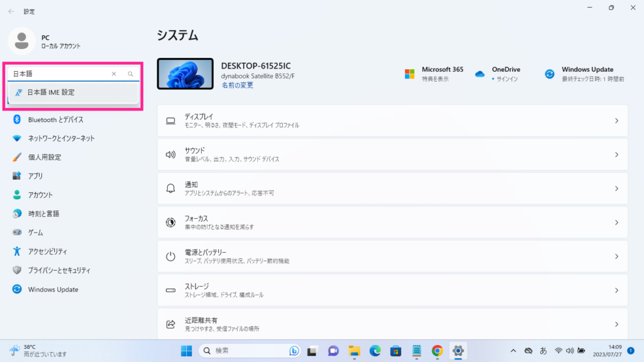The height and width of the screenshot is (362, 644).
Task: Click the Bluetooth とデバイス sidebar icon
Action: [x=17, y=119]
